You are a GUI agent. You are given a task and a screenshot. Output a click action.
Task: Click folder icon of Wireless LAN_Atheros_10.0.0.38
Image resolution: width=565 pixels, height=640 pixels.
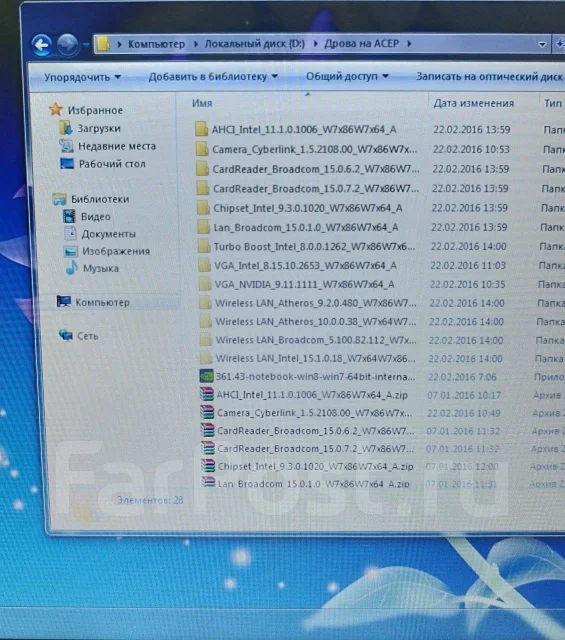206,321
